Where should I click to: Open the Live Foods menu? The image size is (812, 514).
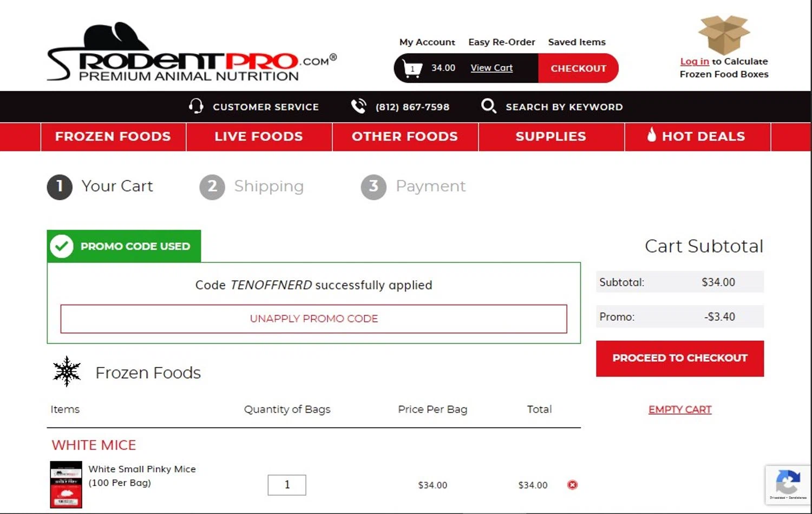259,136
